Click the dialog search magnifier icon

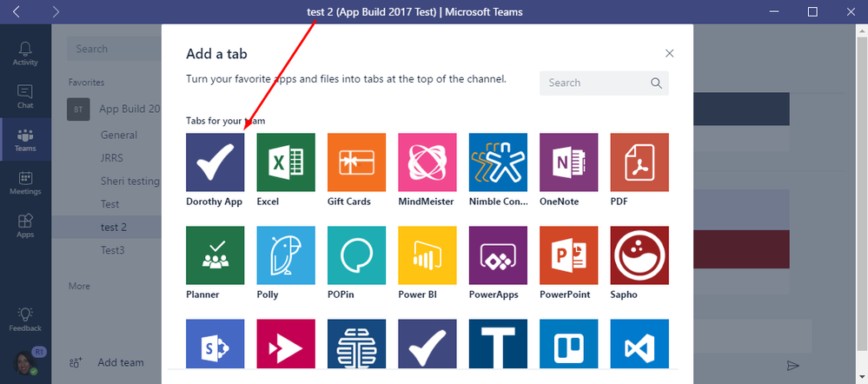point(656,83)
